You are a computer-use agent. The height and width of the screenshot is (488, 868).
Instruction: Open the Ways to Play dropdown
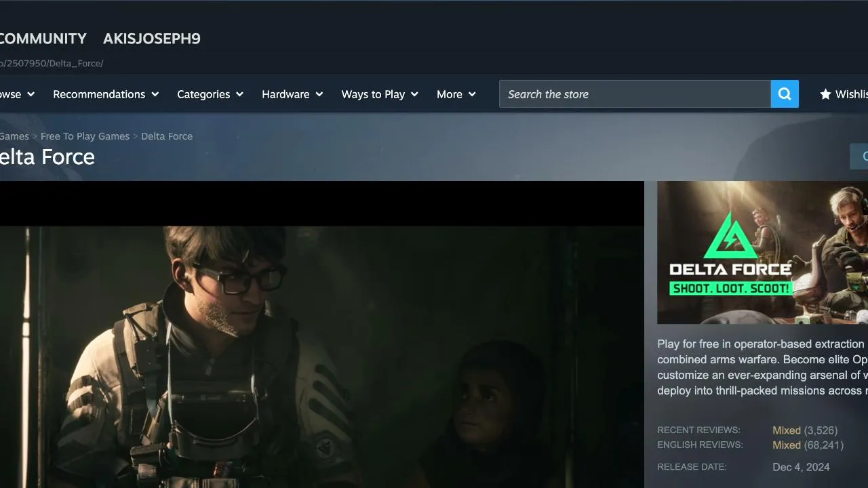[380, 94]
